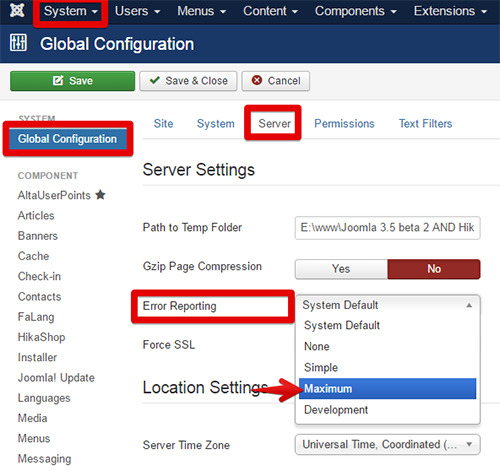Set Gzip Page Compression to Yes

click(341, 269)
